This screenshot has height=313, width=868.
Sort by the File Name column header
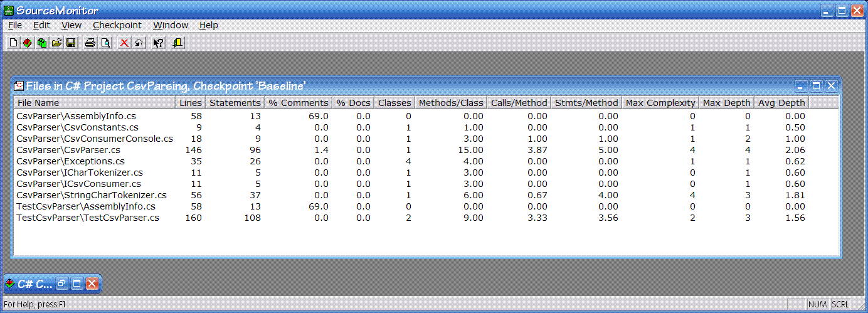pyautogui.click(x=94, y=103)
